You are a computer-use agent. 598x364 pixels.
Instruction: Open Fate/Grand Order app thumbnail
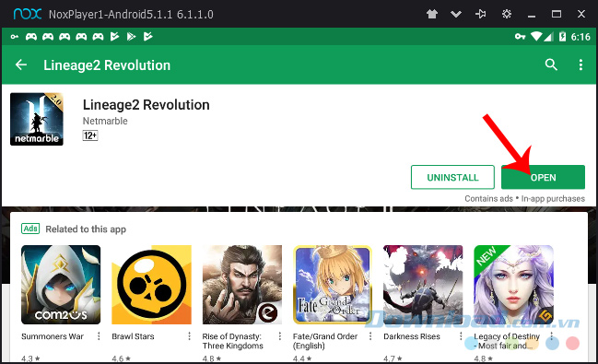pyautogui.click(x=333, y=285)
